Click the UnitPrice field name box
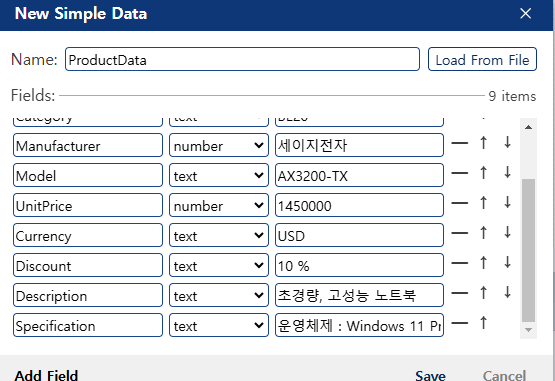 [88, 205]
